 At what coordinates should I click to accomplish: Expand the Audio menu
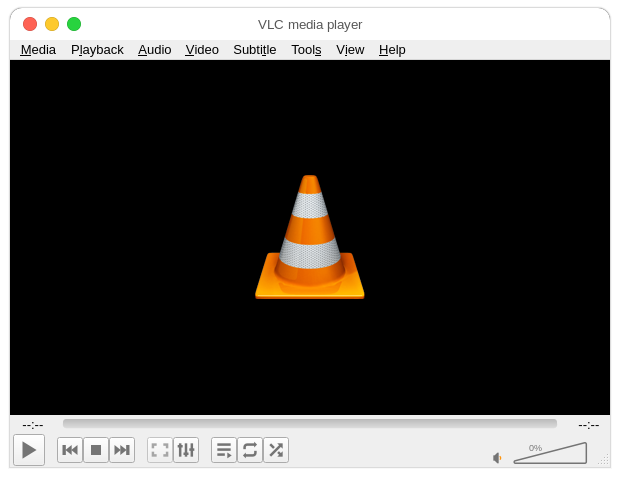pos(154,50)
